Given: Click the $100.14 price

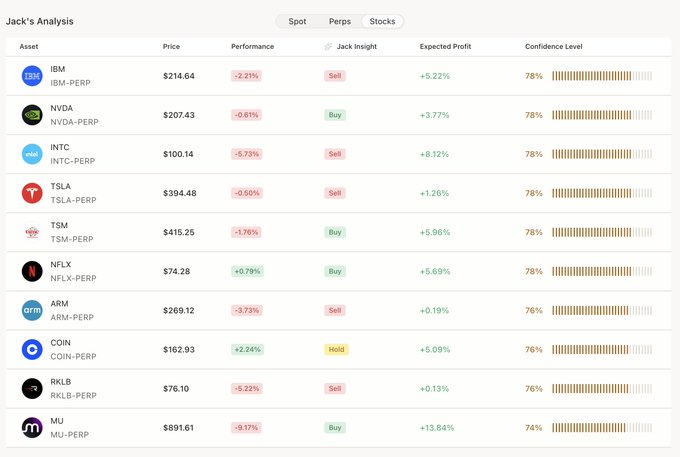Looking at the screenshot, I should [x=178, y=154].
